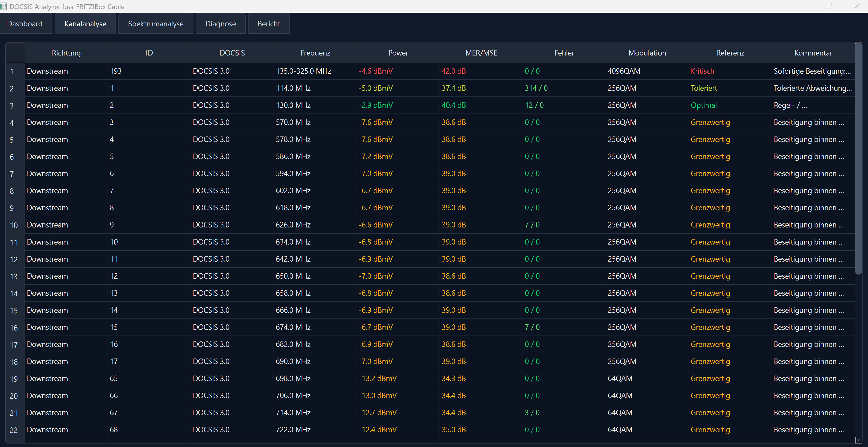Click the -4.6 dBmV power cell
The width and height of the screenshot is (868, 447).
coord(398,71)
